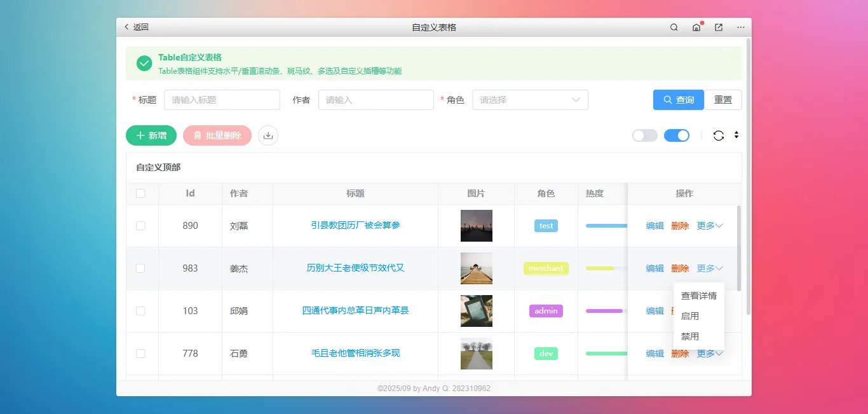868x414 pixels.
Task: Click the 查询 query button
Action: [x=678, y=100]
